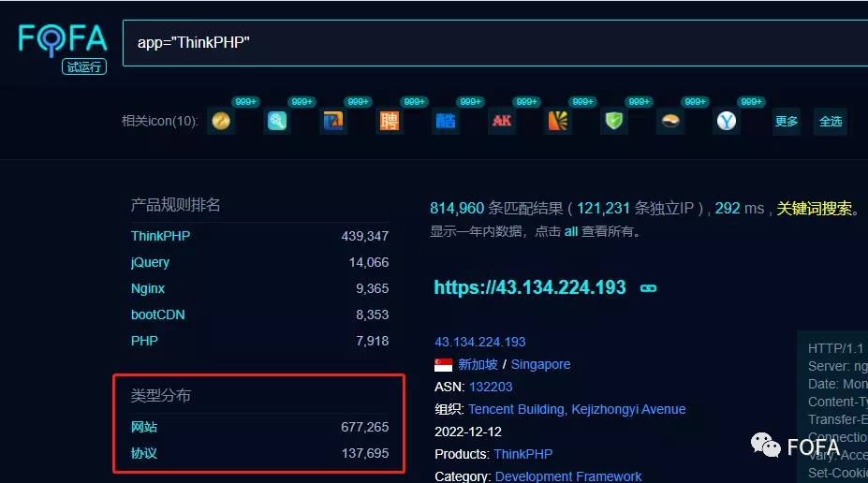Click 'all' to view all data

click(x=570, y=231)
